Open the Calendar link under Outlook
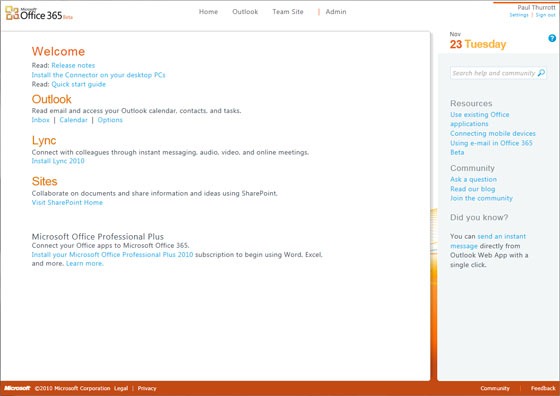 [x=74, y=120]
